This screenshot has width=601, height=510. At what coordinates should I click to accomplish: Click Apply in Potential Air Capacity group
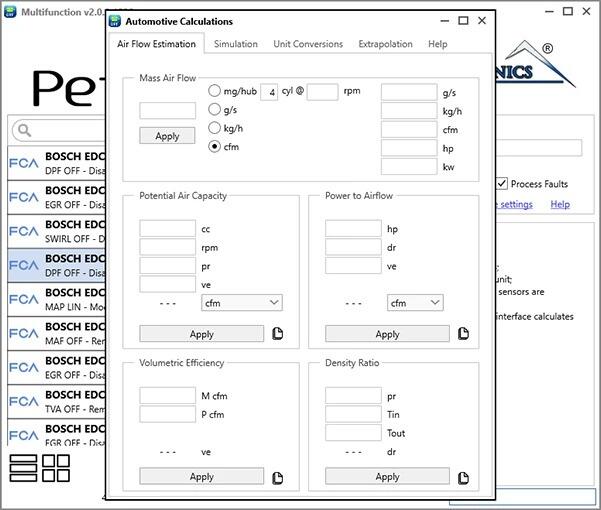pos(202,334)
